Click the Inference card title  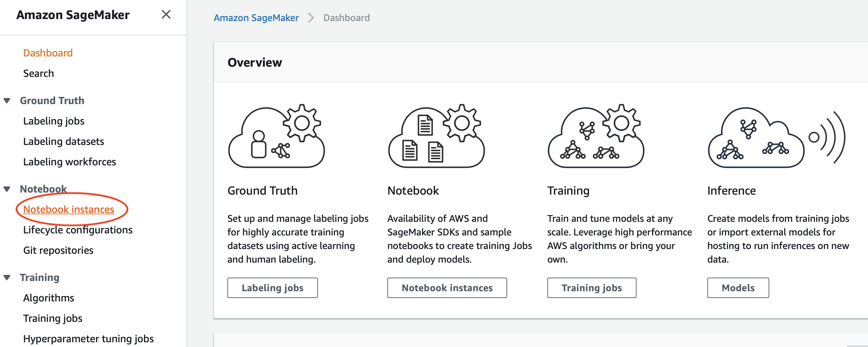732,191
